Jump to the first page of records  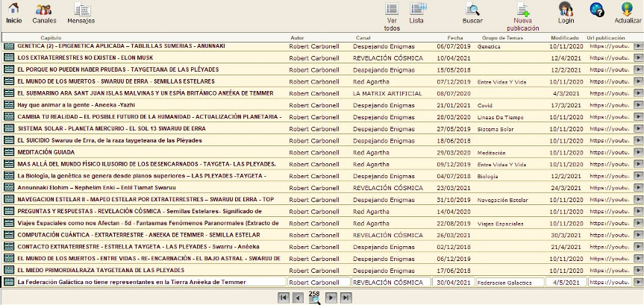click(284, 298)
